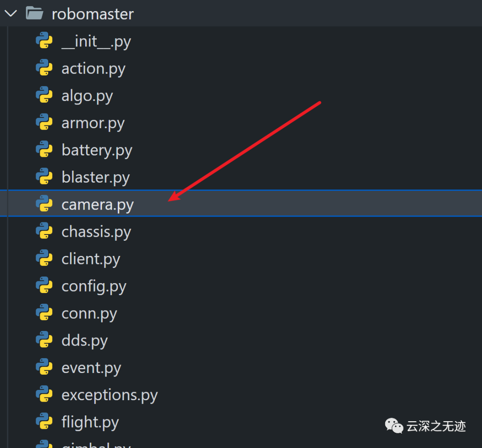Select the currently highlighted camera.py entry

[97, 204]
